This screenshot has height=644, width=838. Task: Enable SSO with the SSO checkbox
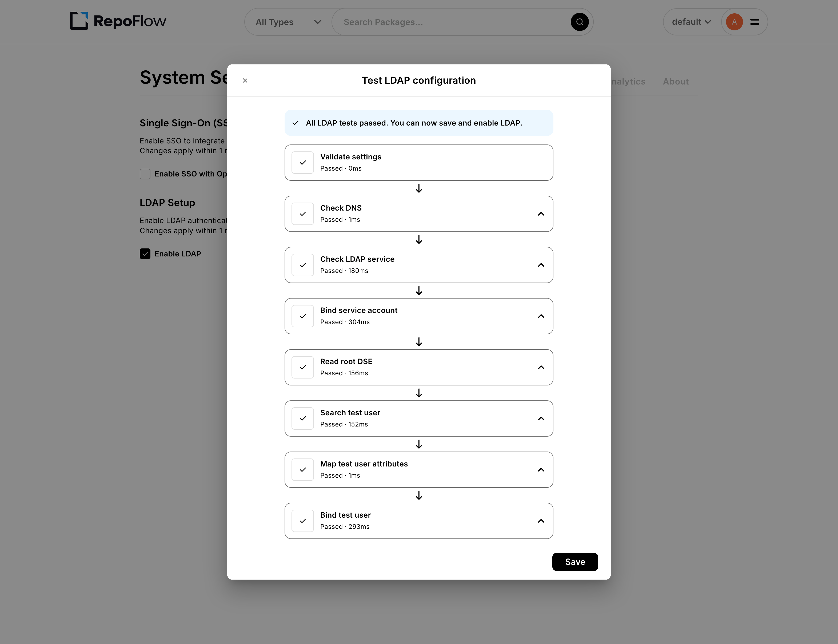tap(145, 174)
